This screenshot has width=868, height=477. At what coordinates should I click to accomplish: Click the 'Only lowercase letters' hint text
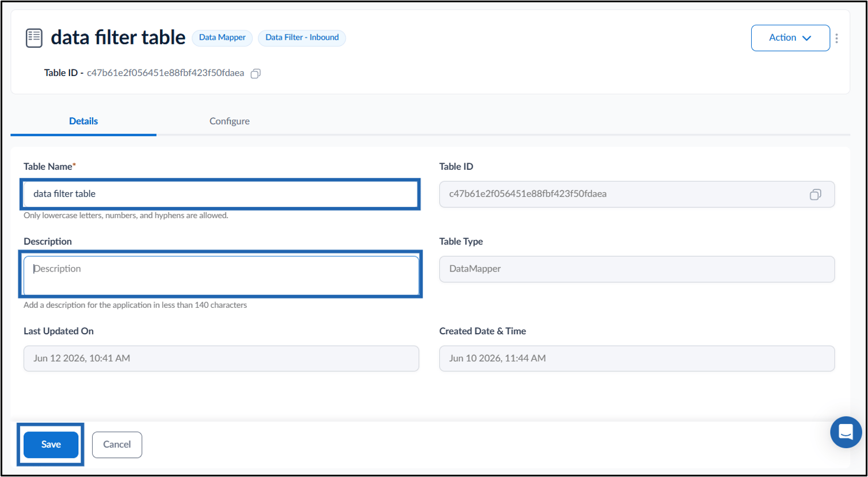[125, 216]
